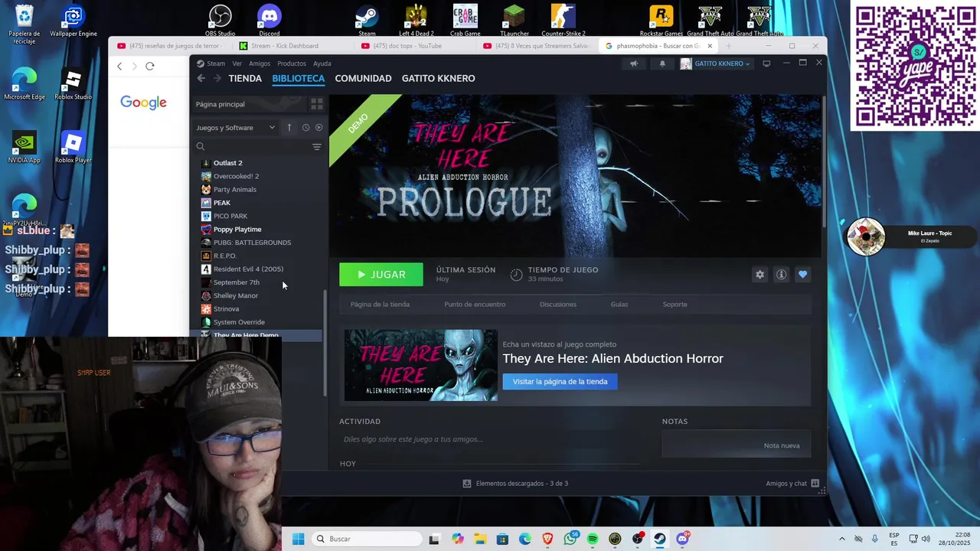Open the Productos menu
980x551 pixels.
[x=292, y=64]
